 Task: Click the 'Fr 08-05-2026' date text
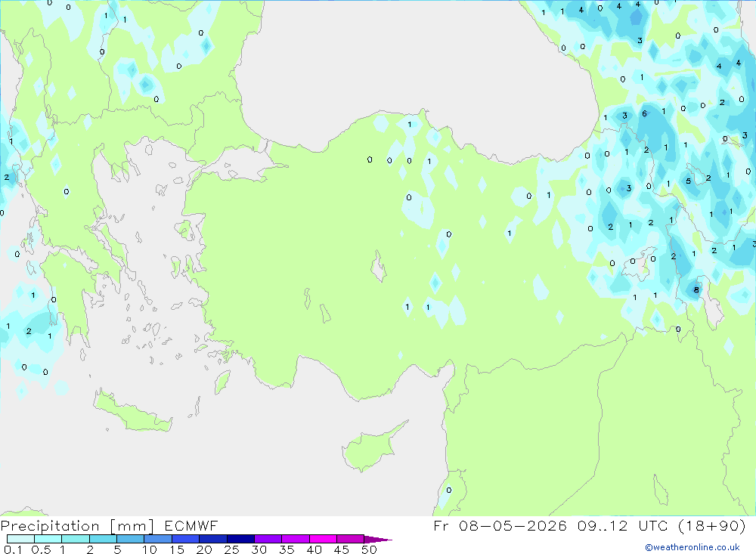click(500, 525)
